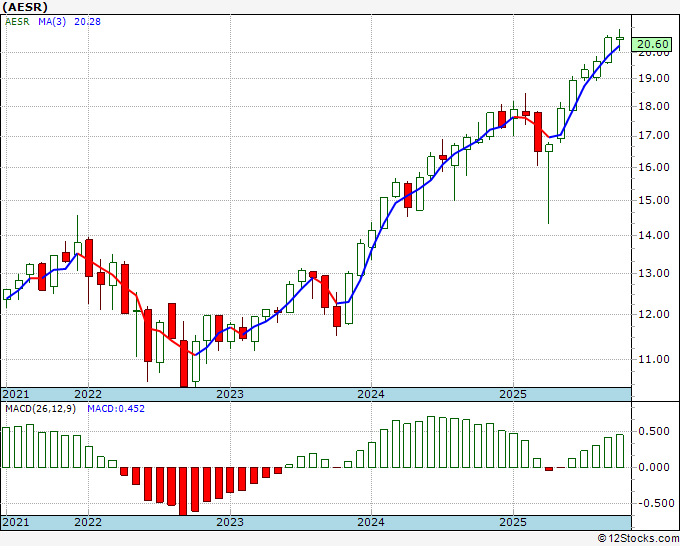Click the 19.00 price axis label
Image resolution: width=680 pixels, height=546 pixels.
[654, 78]
